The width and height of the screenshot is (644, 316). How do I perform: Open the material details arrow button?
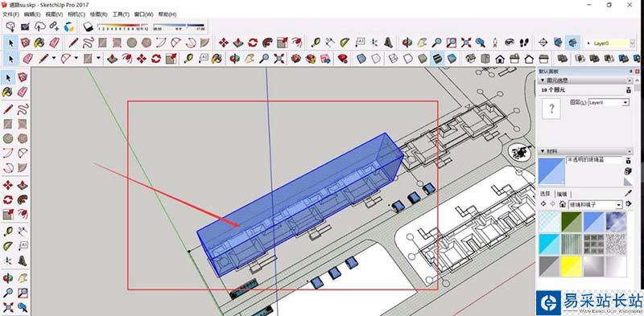[629, 204]
